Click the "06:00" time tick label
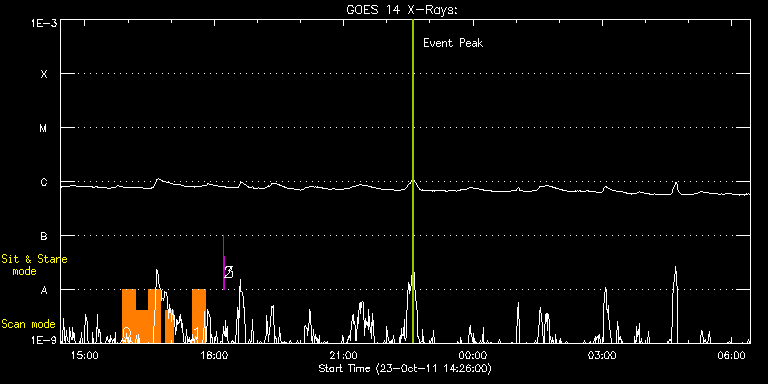The height and width of the screenshot is (384, 768). [732, 357]
